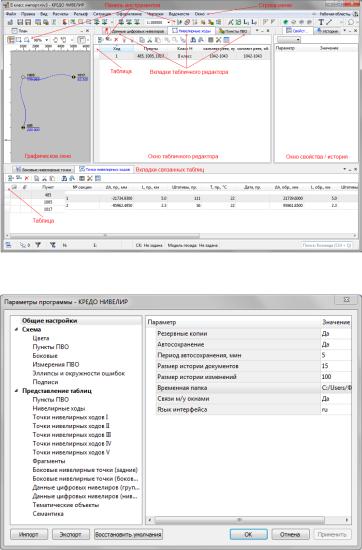Open the Точки нивелирных ходов tab
Screen dimensions: 362x550
pos(105,169)
